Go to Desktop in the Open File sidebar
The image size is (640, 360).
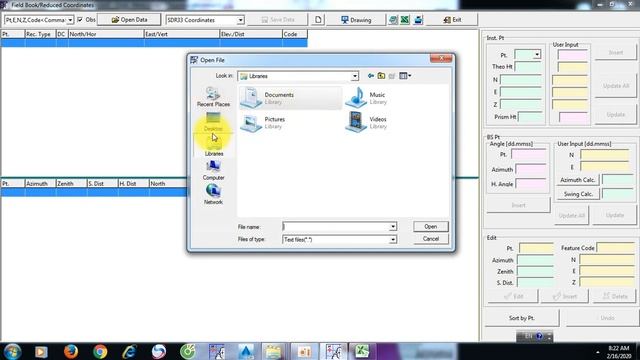point(213,122)
